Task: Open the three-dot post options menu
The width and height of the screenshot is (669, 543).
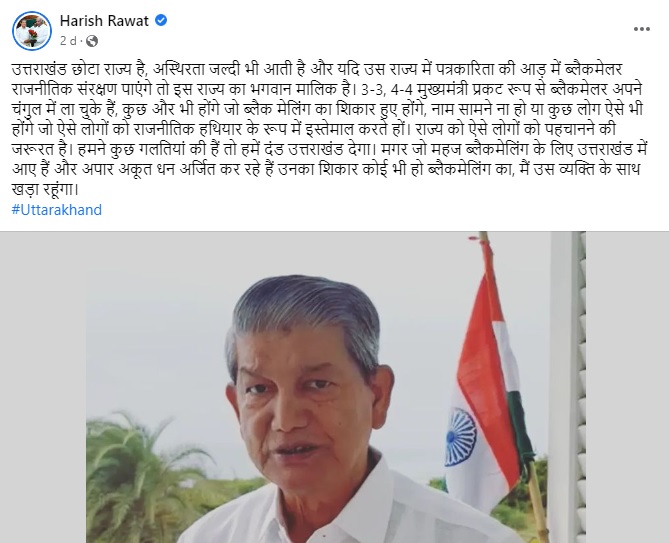Action: point(642,29)
